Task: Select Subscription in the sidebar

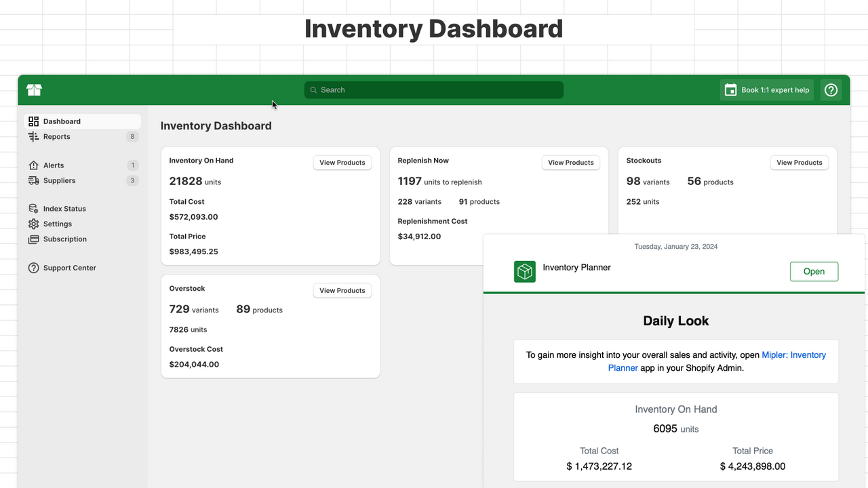Action: pyautogui.click(x=83, y=239)
